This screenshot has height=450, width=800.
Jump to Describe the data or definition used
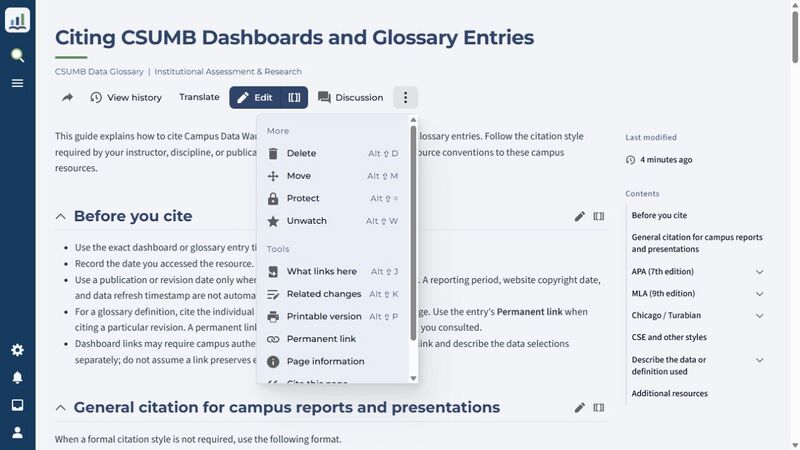[x=669, y=365]
